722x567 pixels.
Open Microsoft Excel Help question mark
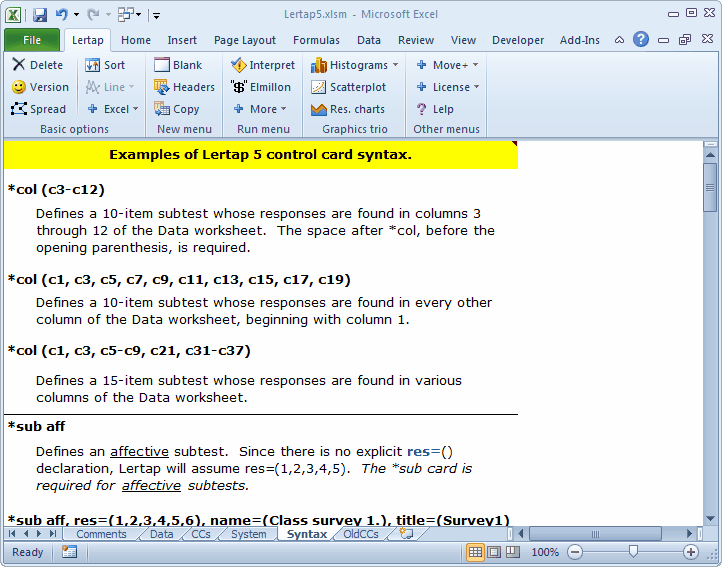pyautogui.click(x=640, y=40)
